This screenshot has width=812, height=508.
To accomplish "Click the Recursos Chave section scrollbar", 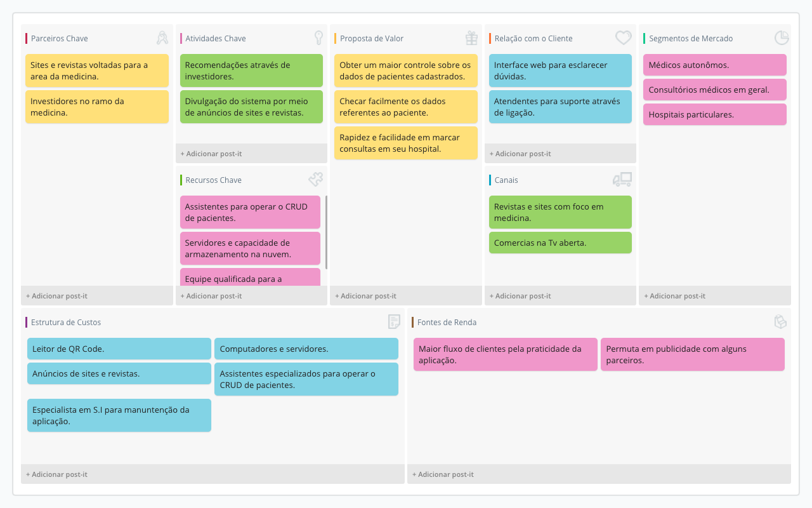I will [x=326, y=232].
